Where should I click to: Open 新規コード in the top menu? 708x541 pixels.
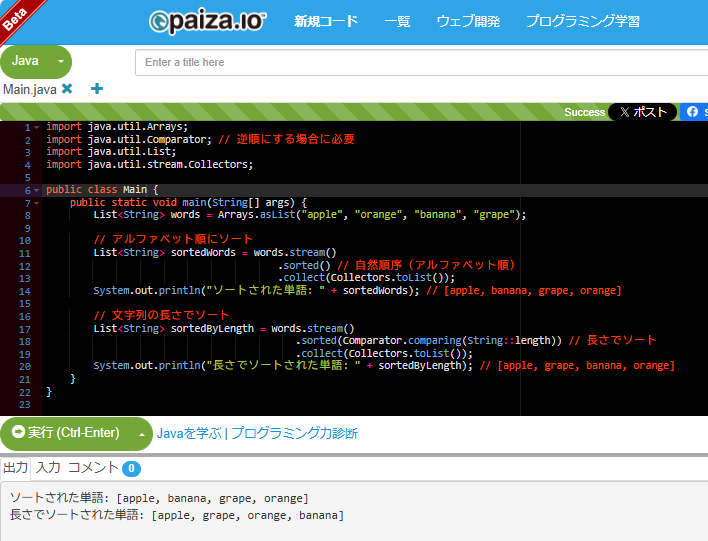point(325,21)
